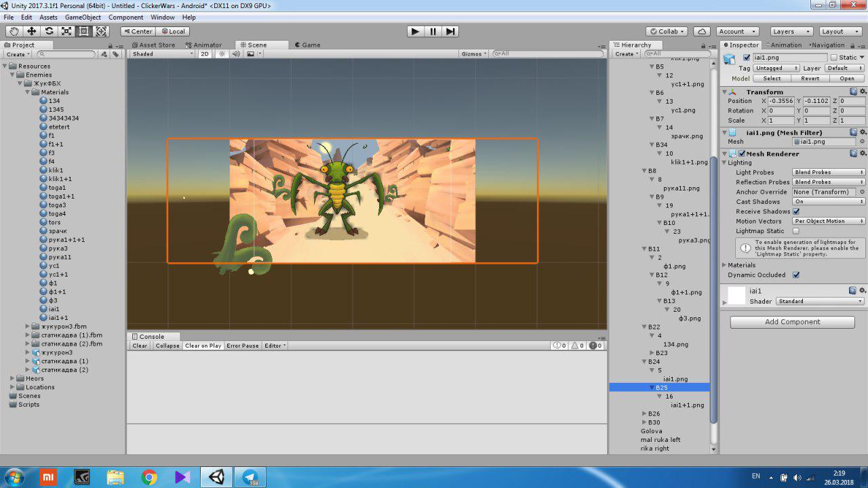Open Mesh Filter gear settings
Image resolution: width=868 pixels, height=488 pixels.
[863, 132]
